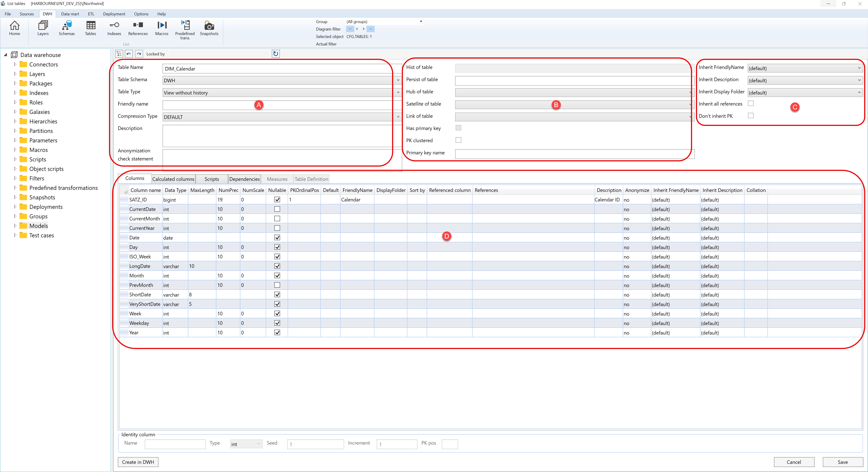The width and height of the screenshot is (868, 472).
Task: Enable Inherit all references checkbox
Action: pyautogui.click(x=751, y=104)
